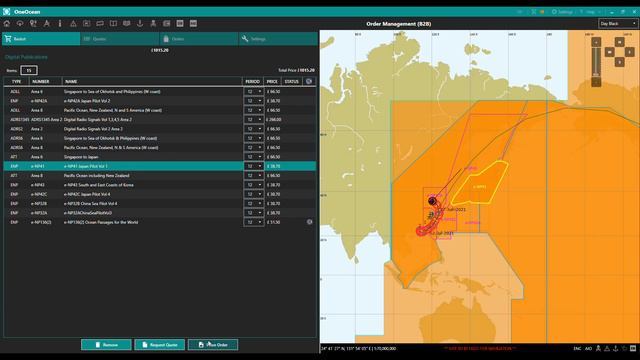Image resolution: width=640 pixels, height=360 pixels.
Task: Click the AIO status bar indicator
Action: point(588,349)
